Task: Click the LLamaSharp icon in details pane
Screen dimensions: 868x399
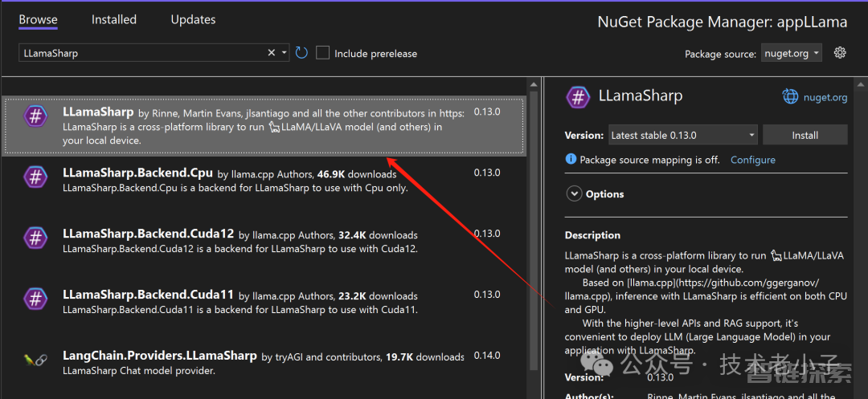Action: 578,97
